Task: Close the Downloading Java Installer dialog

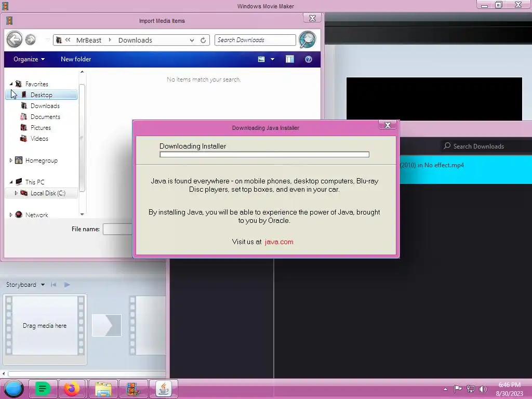Action: pyautogui.click(x=388, y=125)
